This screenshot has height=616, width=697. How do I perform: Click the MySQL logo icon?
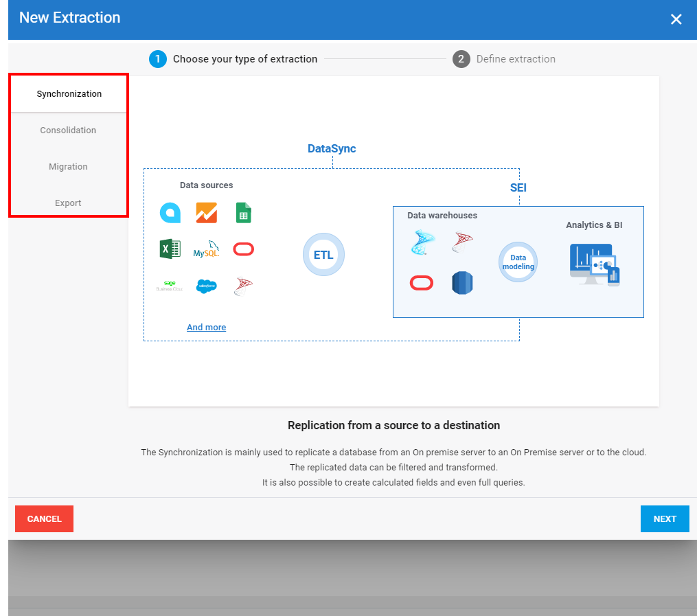tap(206, 249)
